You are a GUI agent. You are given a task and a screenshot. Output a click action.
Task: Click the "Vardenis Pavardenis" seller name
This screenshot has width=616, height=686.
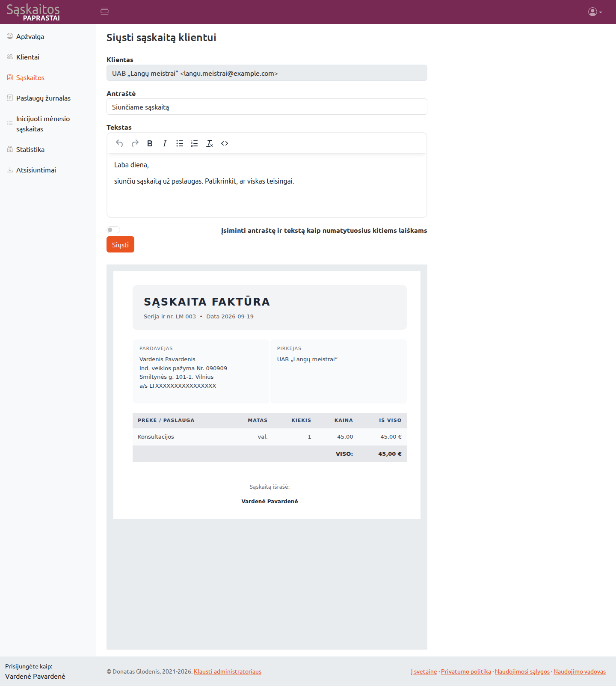[167, 359]
